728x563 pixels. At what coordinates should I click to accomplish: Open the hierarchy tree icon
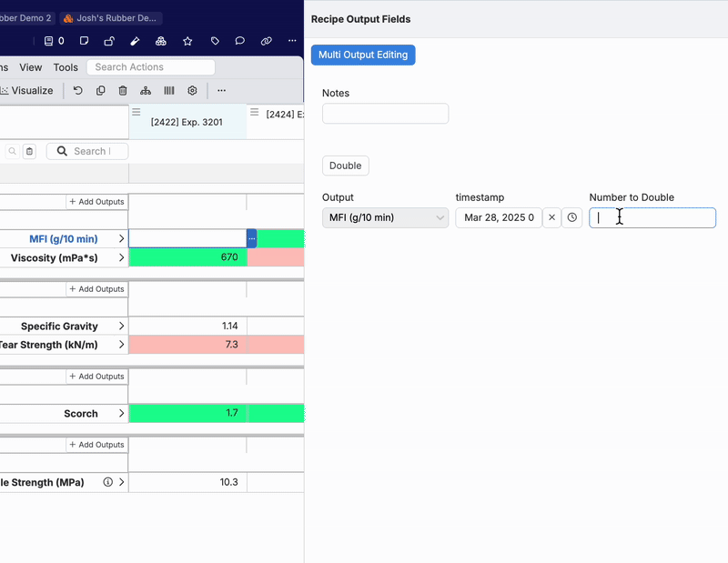click(146, 91)
